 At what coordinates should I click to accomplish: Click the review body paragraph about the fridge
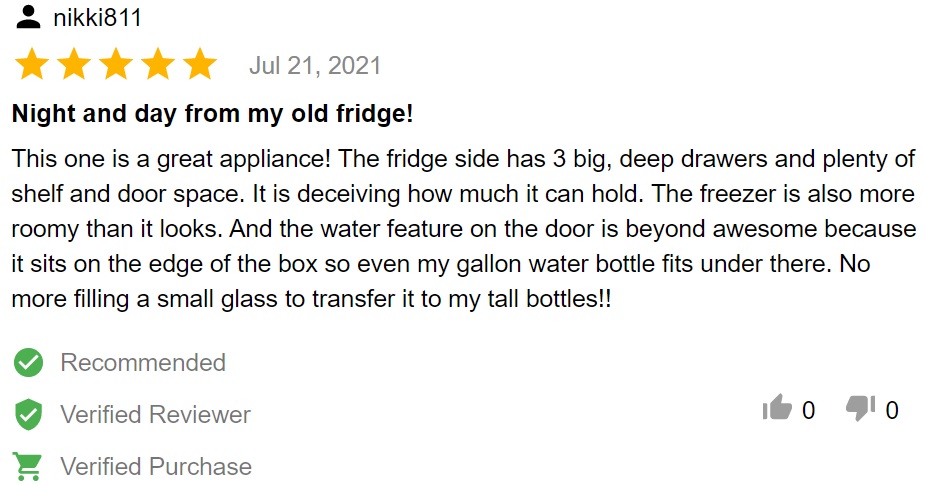[x=463, y=229]
